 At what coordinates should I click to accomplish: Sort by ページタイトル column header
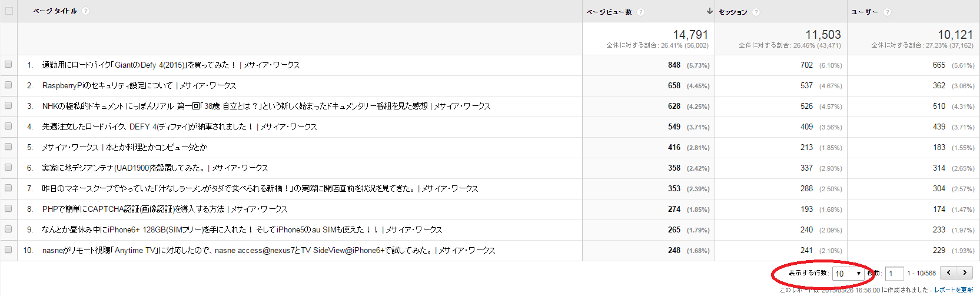coord(55,11)
